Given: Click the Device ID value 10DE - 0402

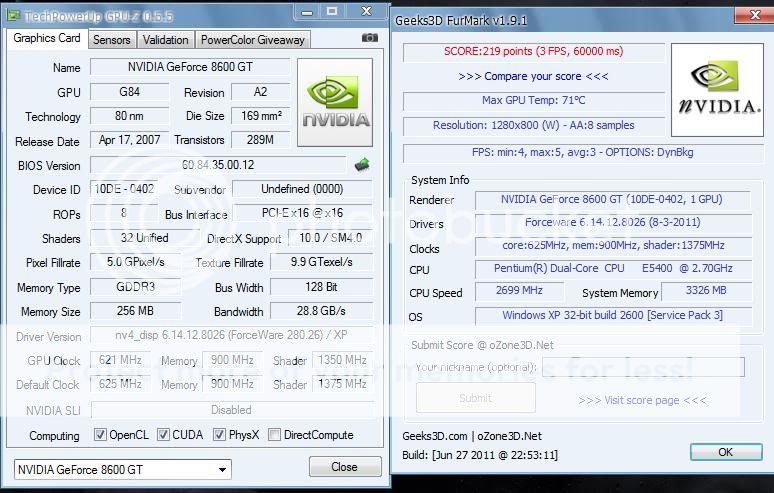Looking at the screenshot, I should (x=124, y=189).
